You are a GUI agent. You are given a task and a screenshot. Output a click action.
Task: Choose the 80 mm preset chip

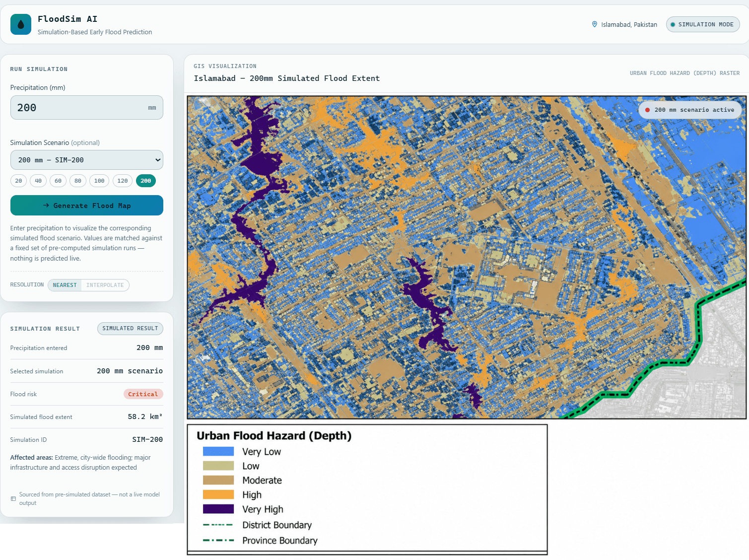point(78,181)
